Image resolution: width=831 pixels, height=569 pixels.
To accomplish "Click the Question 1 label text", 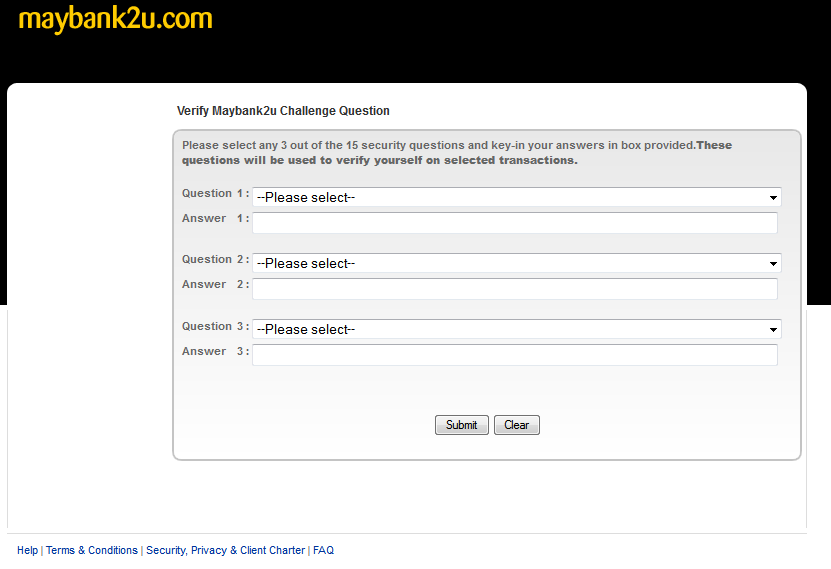I will (215, 193).
